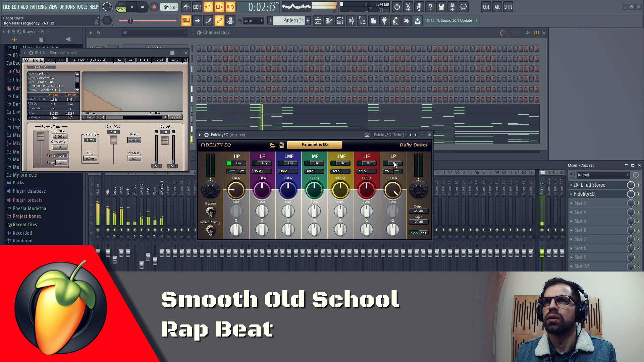This screenshot has height=362, width=644.
Task: Toggle the LF band On switch
Action: pos(262,163)
